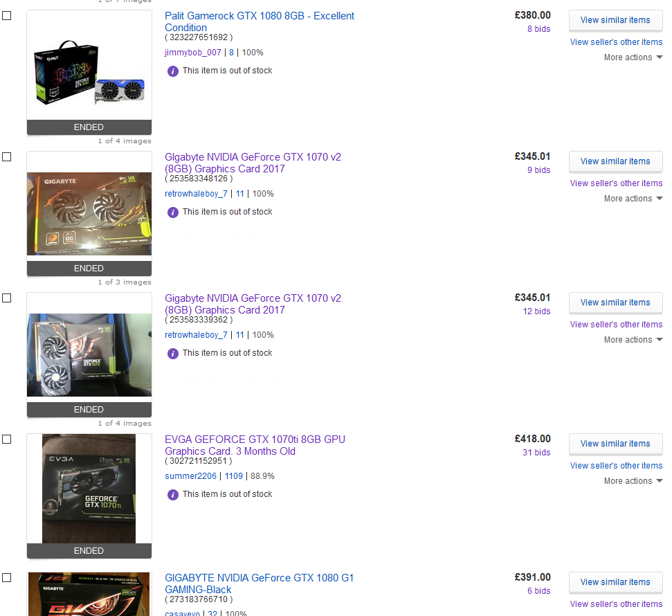Click info icon on 9-bid Gigabyte listing
This screenshot has height=616, width=672.
point(173,212)
